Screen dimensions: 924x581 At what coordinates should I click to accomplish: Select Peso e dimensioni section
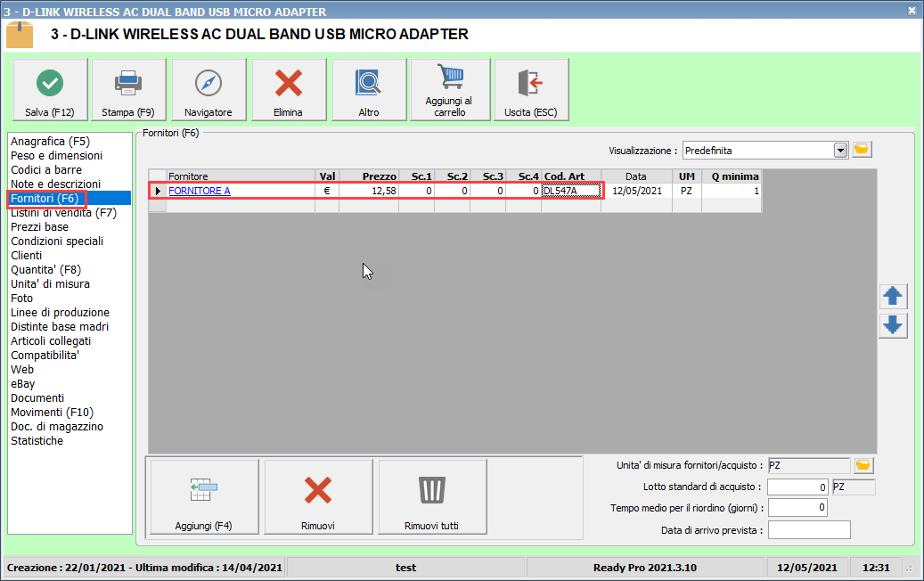click(56, 156)
